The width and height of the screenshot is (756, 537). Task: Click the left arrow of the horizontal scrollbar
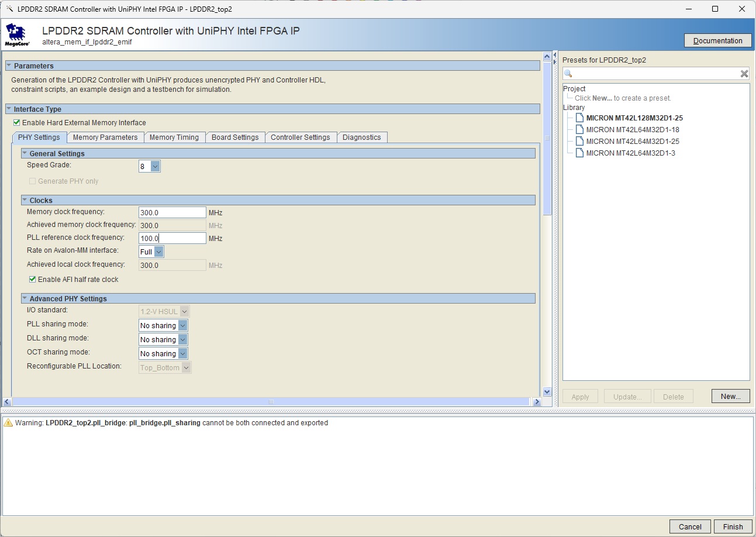point(8,402)
